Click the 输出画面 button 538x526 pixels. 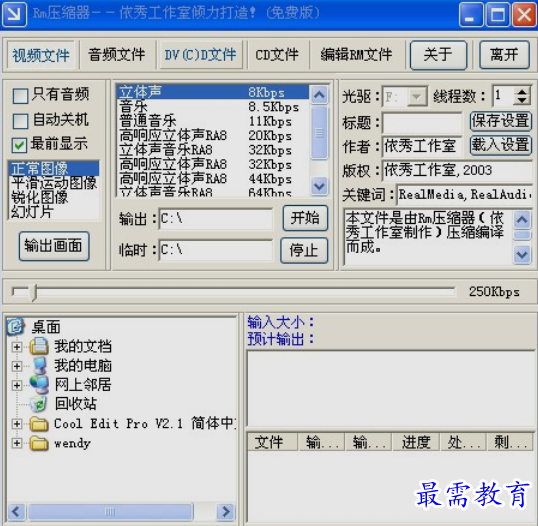[54, 246]
